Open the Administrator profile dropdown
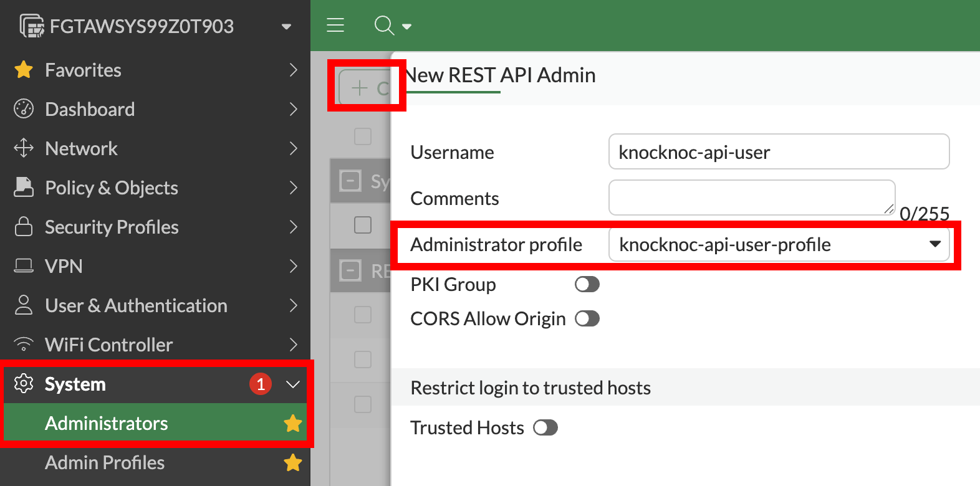 [x=778, y=244]
